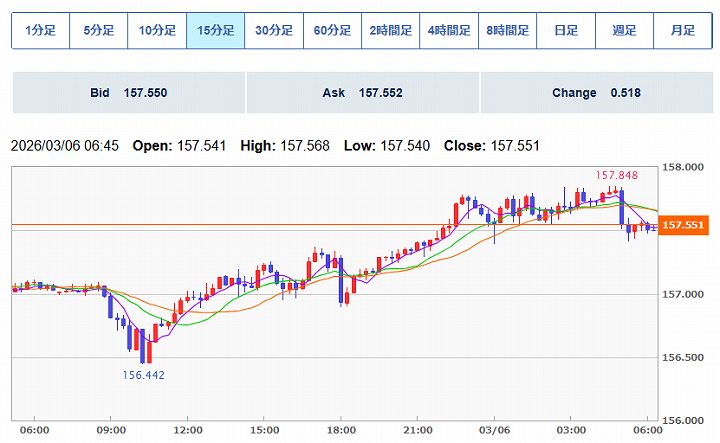The height and width of the screenshot is (443, 720).
Task: Open the 日足 daily chart
Action: 565,31
